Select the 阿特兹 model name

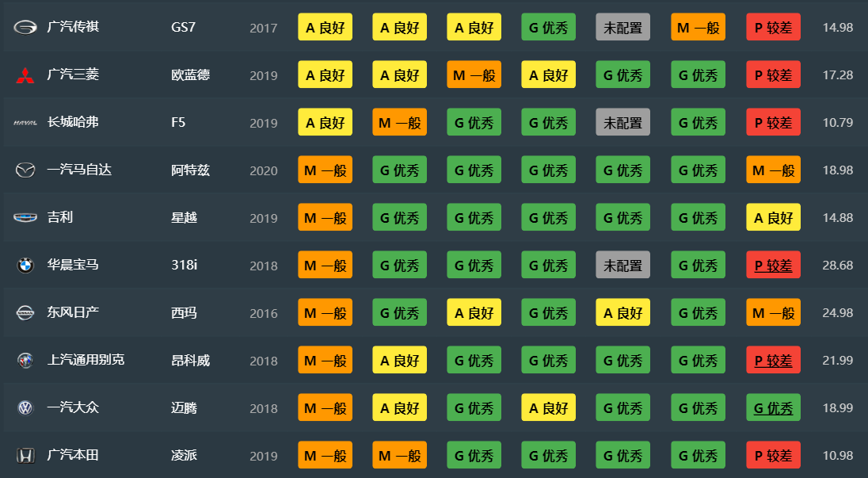click(190, 170)
